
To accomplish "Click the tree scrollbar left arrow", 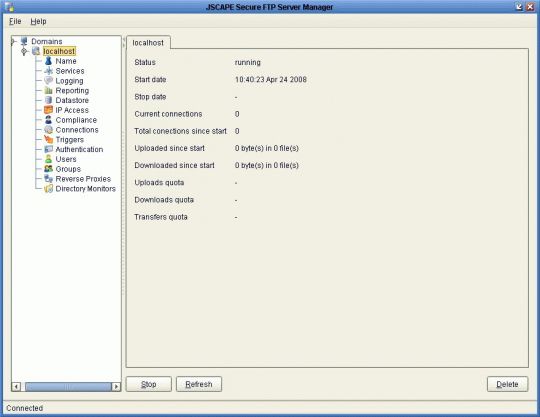I will point(16,387).
